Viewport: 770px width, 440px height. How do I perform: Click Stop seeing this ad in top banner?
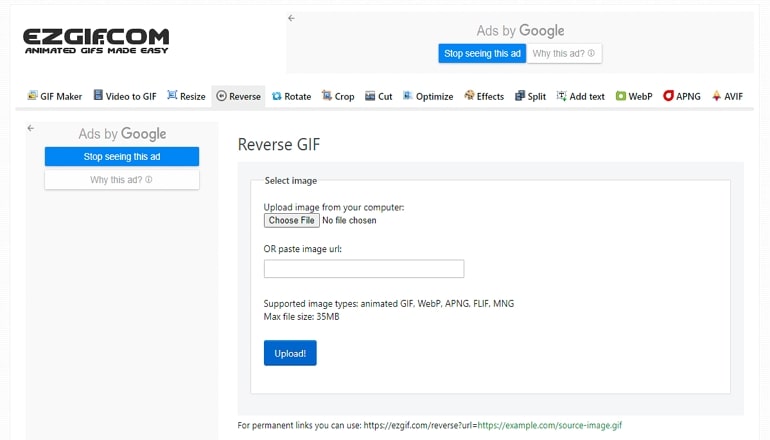click(482, 54)
